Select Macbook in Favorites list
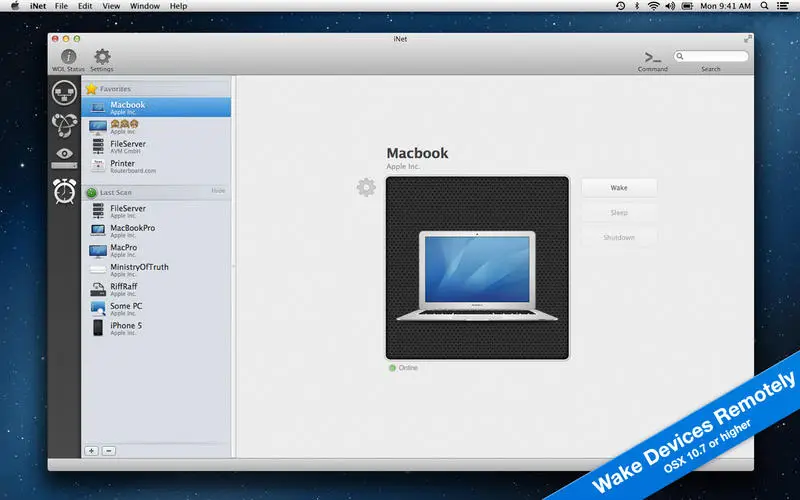The height and width of the screenshot is (500, 800). point(156,107)
